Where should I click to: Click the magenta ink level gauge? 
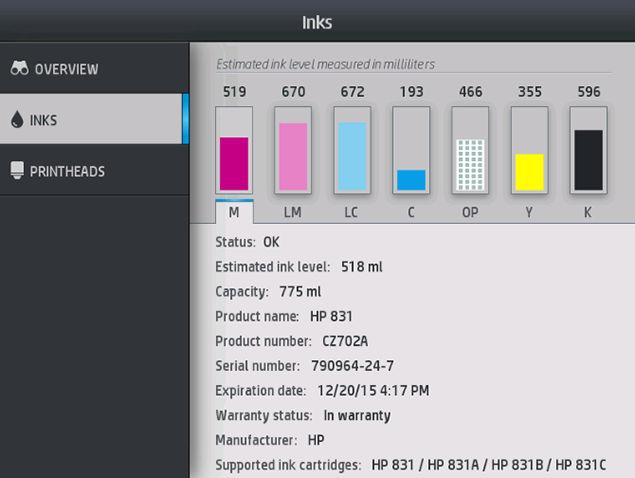coord(234,150)
